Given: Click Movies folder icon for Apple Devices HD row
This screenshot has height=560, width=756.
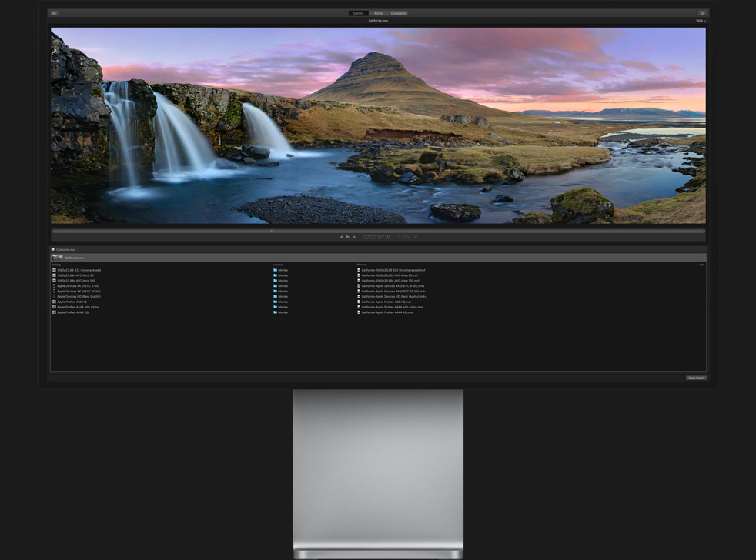Looking at the screenshot, I should (x=276, y=296).
